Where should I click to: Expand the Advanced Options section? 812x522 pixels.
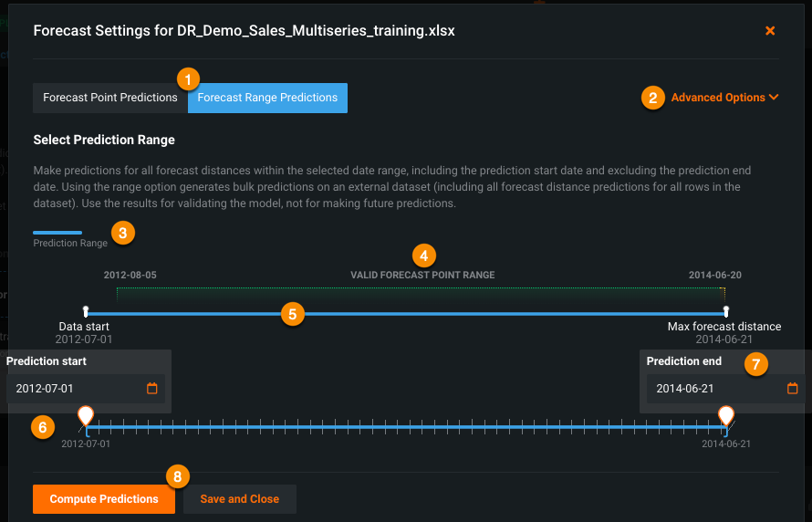[718, 98]
